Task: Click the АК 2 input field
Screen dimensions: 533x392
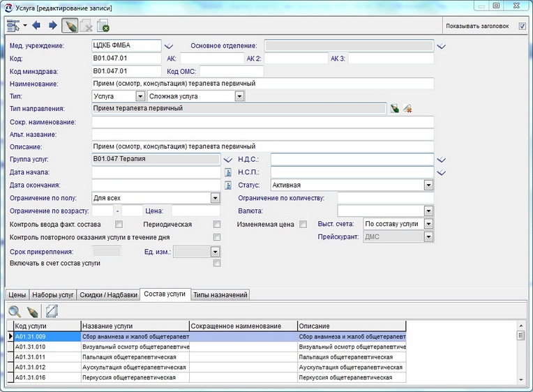Action: pos(296,59)
